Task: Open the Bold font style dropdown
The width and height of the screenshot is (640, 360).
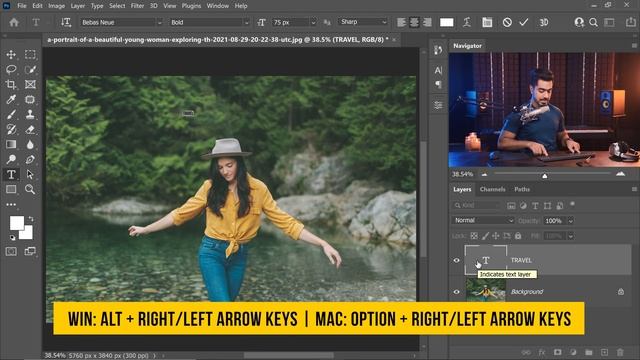Action: [x=246, y=23]
